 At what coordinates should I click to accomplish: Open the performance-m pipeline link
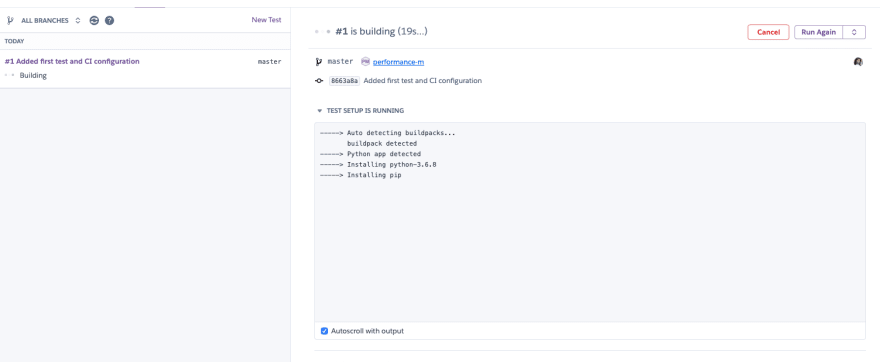(398, 62)
